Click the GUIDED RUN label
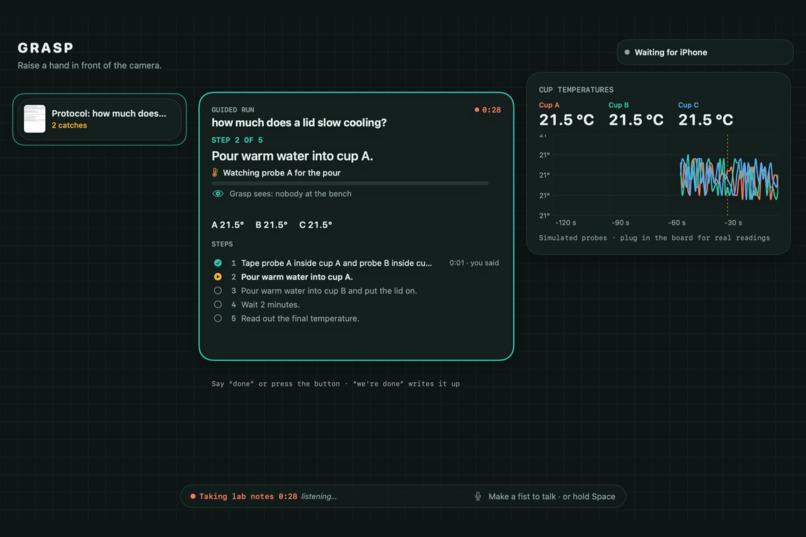Screen dimensions: 806x537 click(233, 110)
